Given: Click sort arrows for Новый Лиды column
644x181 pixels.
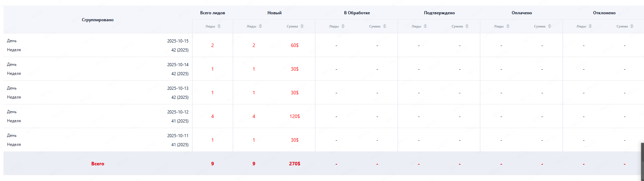Looking at the screenshot, I should (x=260, y=26).
